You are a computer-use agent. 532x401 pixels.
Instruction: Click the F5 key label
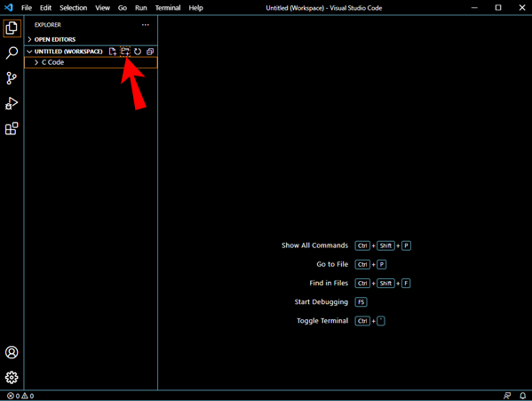tap(361, 301)
